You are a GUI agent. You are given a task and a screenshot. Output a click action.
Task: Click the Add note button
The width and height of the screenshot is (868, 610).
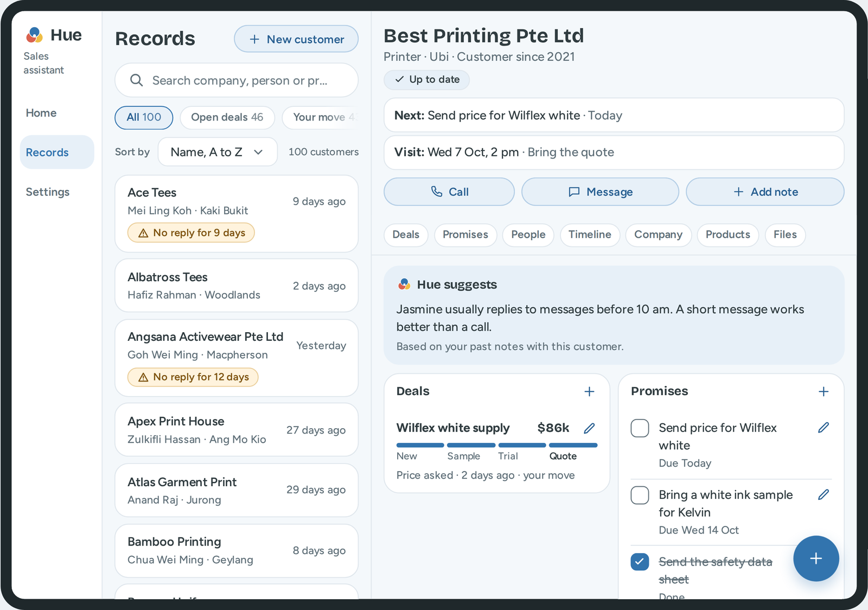765,192
